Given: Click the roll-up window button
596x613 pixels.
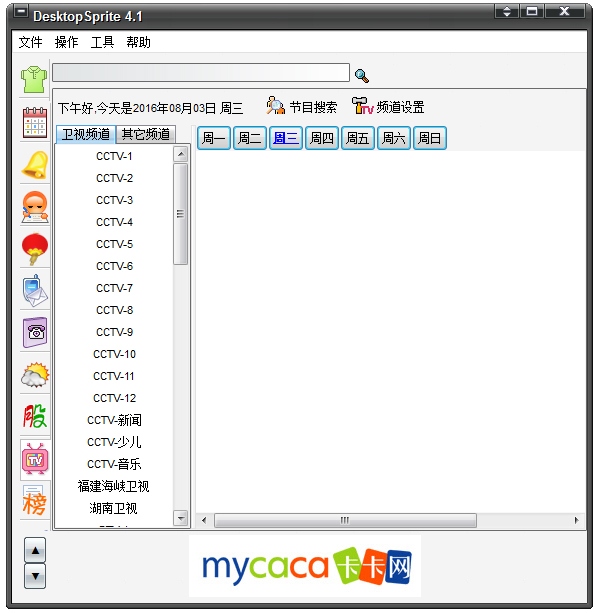Looking at the screenshot, I should tap(507, 11).
